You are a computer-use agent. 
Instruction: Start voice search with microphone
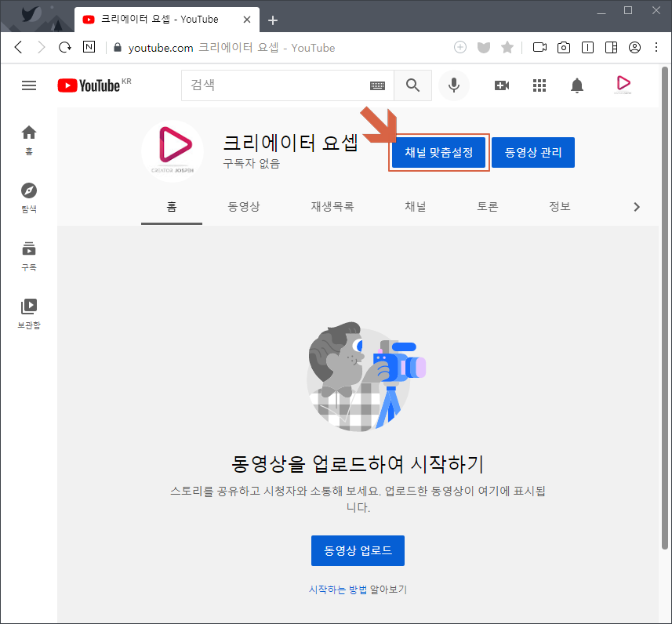click(x=454, y=85)
